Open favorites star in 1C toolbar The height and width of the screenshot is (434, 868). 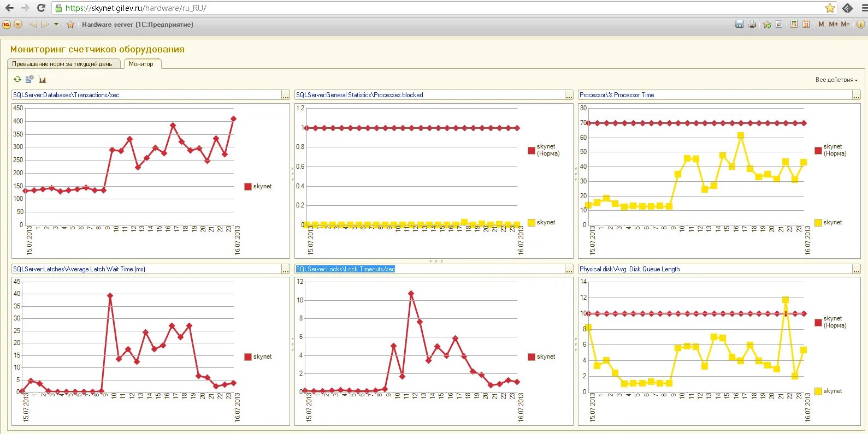pos(70,25)
